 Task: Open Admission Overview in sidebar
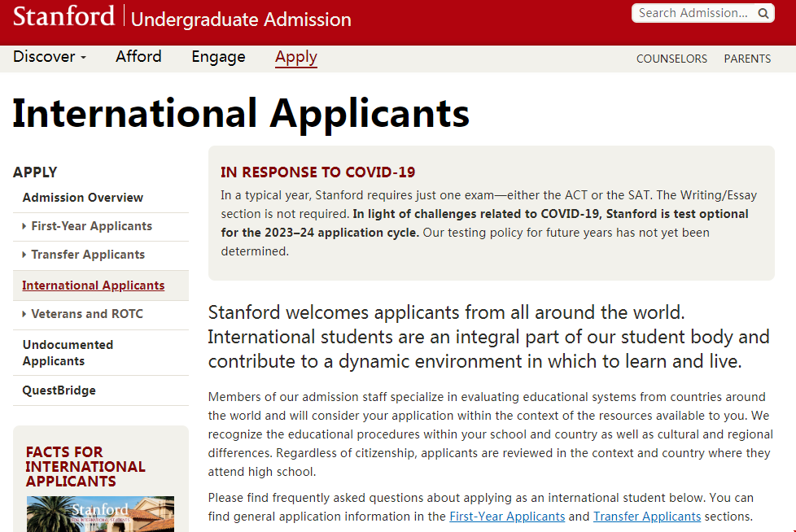(x=83, y=198)
